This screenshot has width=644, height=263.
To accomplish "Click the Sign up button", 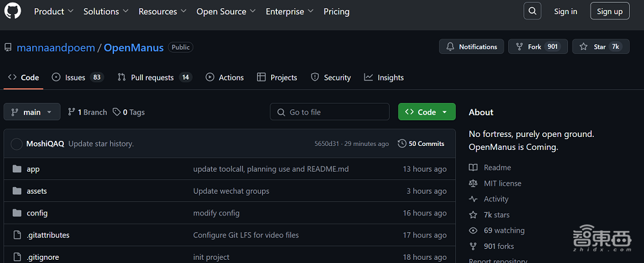I will pos(609,12).
